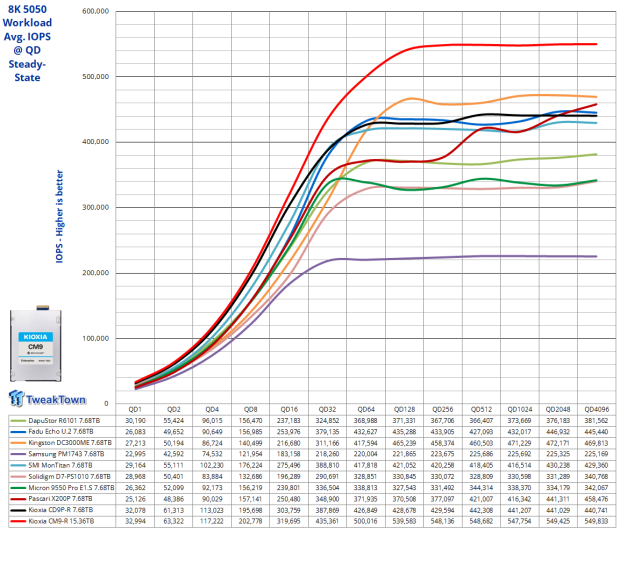This screenshot has height=568, width=620.
Task: Click the "300,000" y-axis tick label
Action: coord(95,207)
